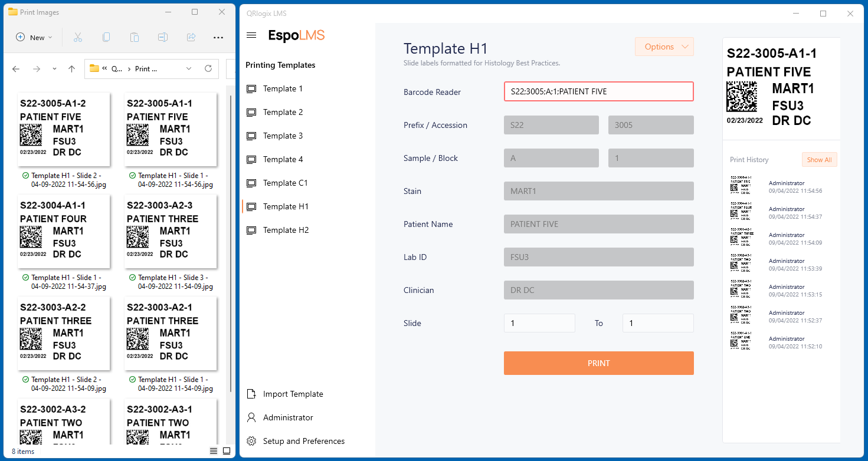
Task: Click the Paste icon in Print Images window
Action: click(x=135, y=37)
